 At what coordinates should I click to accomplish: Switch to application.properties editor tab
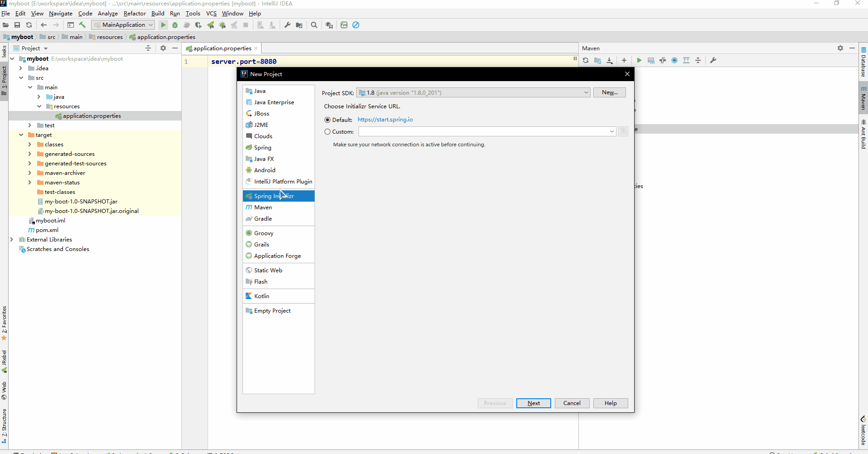(222, 48)
